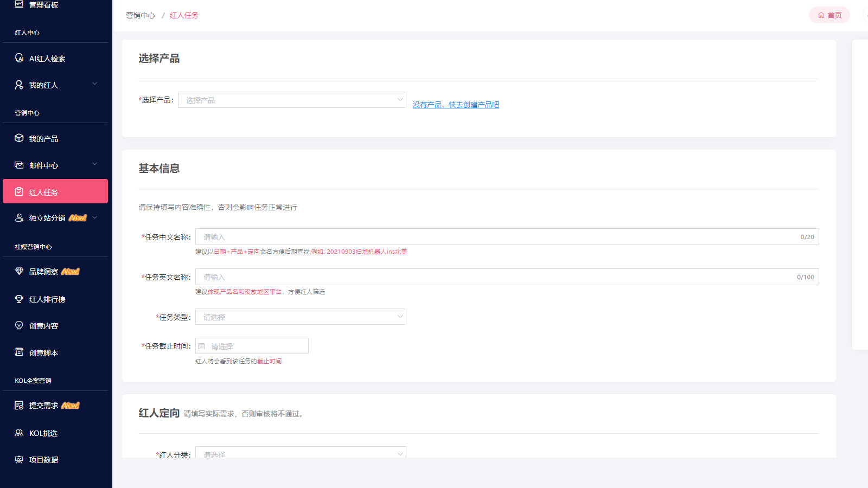Select the 红人排行榜 trophy icon
The width and height of the screenshot is (868, 488).
pos(19,298)
